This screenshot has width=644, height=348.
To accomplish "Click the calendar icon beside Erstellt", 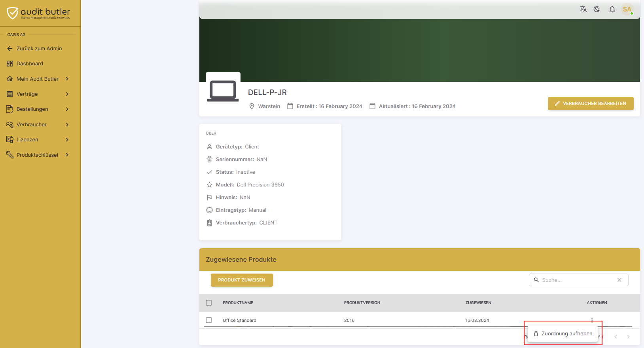I will coord(290,106).
